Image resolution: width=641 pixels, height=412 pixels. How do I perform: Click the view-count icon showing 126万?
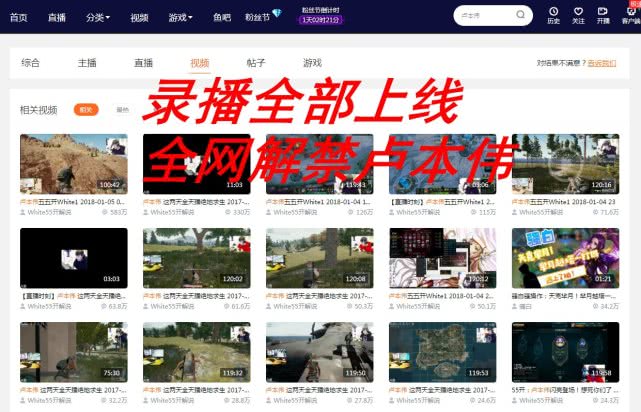(350, 212)
